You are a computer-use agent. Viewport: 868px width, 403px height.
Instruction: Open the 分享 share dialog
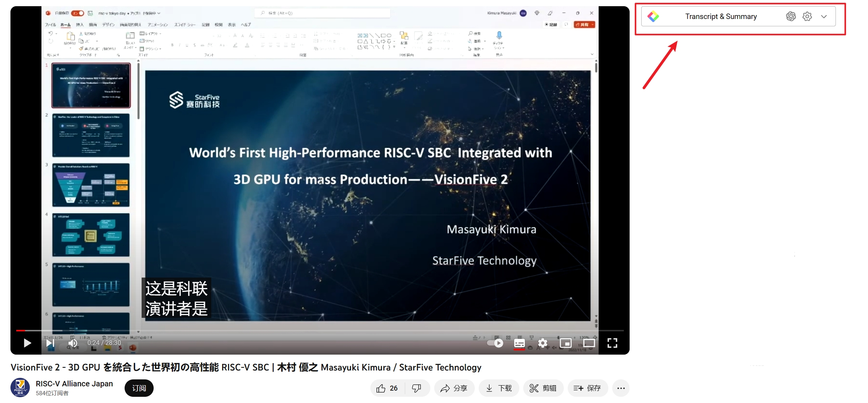pyautogui.click(x=454, y=388)
